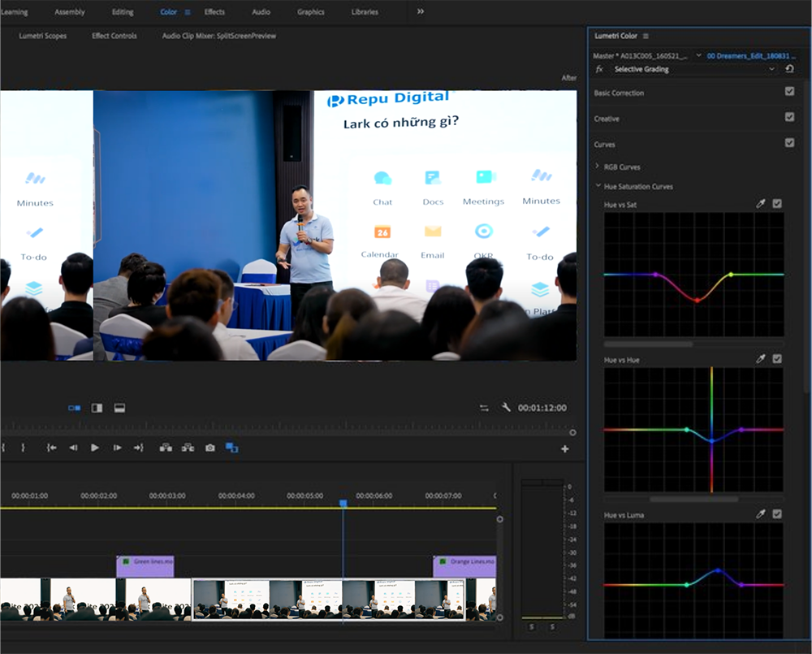Open the wrench settings in the program monitor
Image resolution: width=812 pixels, height=654 pixels.
tap(506, 407)
